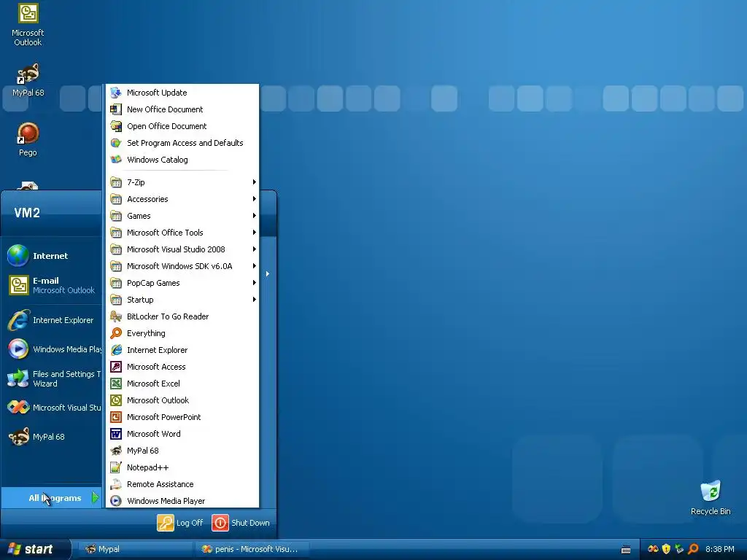Open Windows Catalog icon
The image size is (747, 560).
[116, 160]
